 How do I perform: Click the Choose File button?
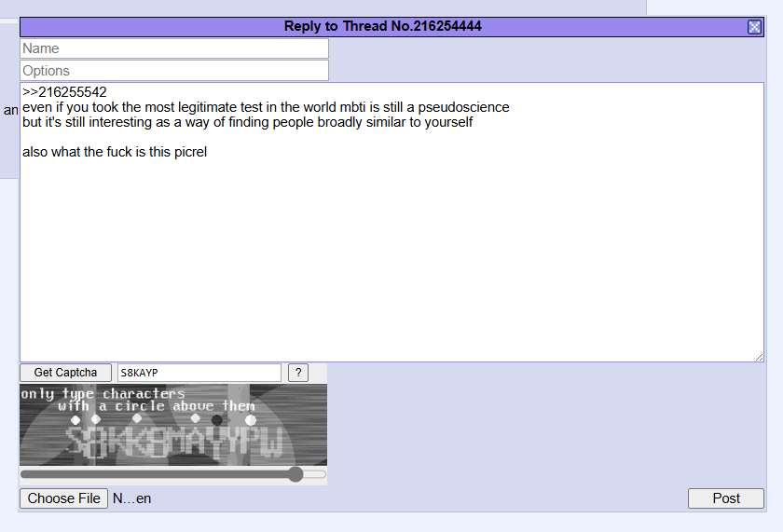pos(64,498)
